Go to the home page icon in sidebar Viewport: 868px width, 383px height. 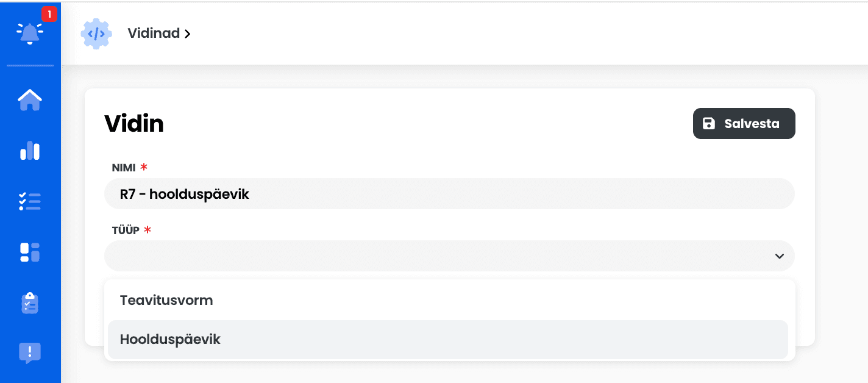[x=30, y=99]
